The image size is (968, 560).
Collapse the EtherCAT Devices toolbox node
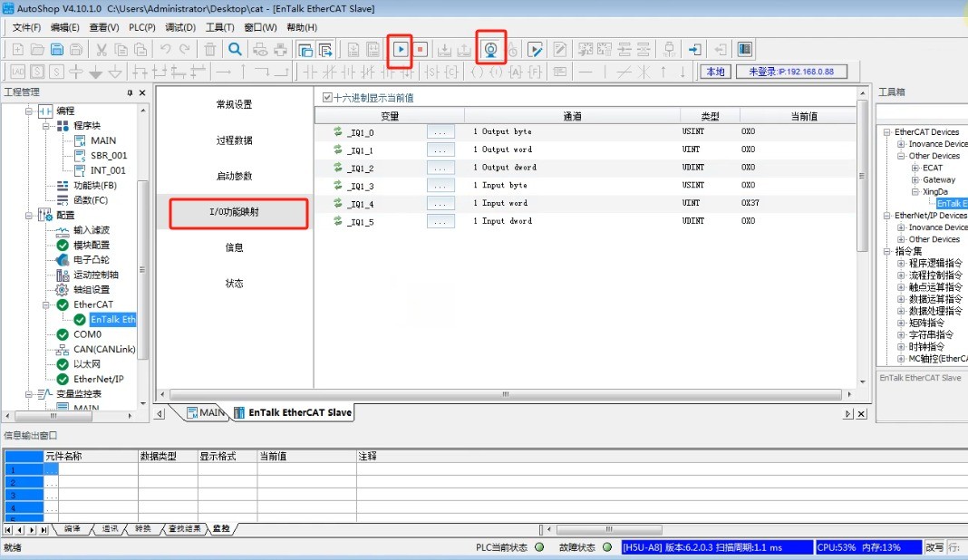887,132
